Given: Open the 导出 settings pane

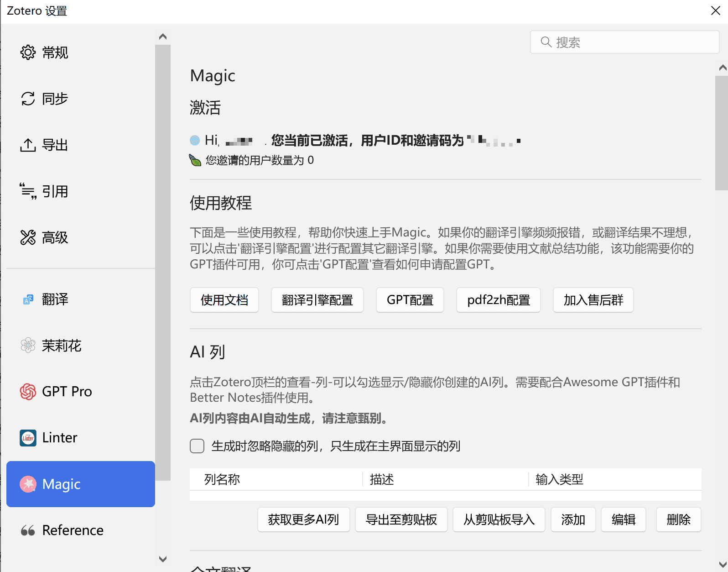Looking at the screenshot, I should tap(81, 145).
